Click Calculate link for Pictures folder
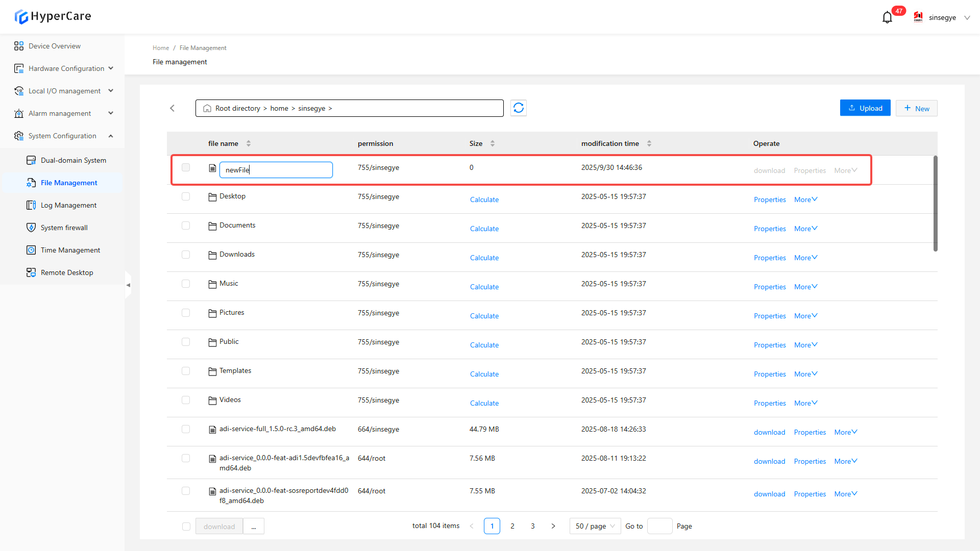Image resolution: width=980 pixels, height=551 pixels. tap(484, 316)
